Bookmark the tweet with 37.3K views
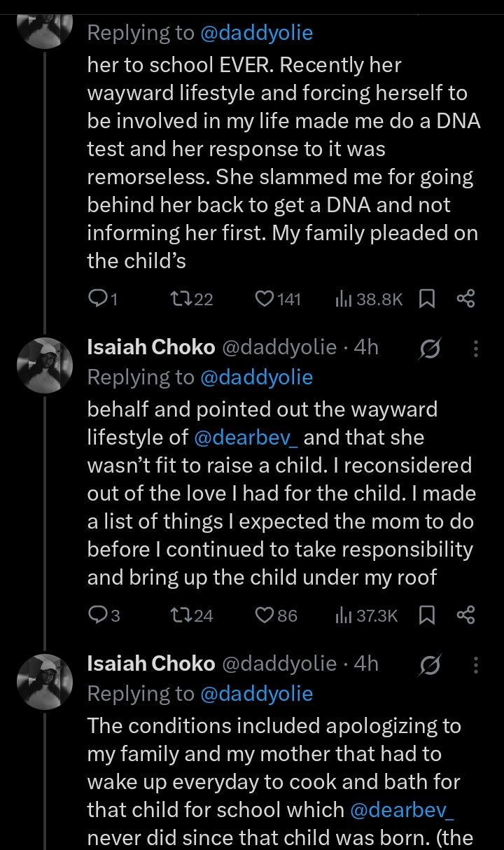Image resolution: width=504 pixels, height=850 pixels. [x=426, y=615]
